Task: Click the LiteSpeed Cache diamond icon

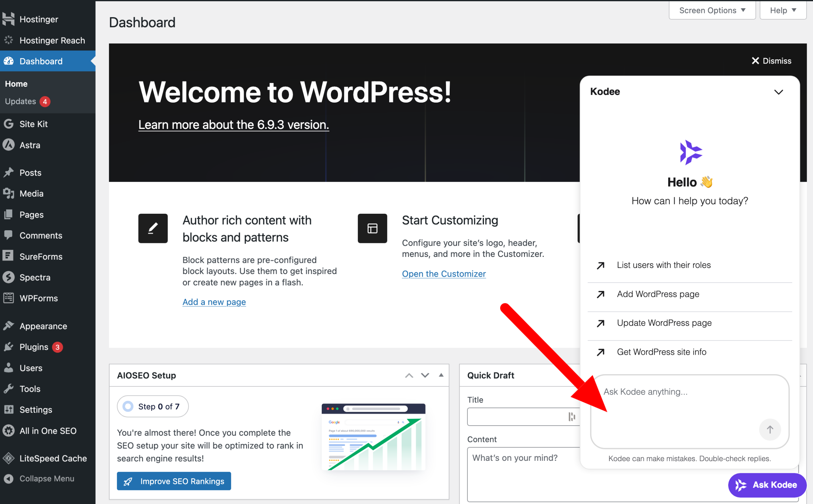Action: (x=9, y=458)
